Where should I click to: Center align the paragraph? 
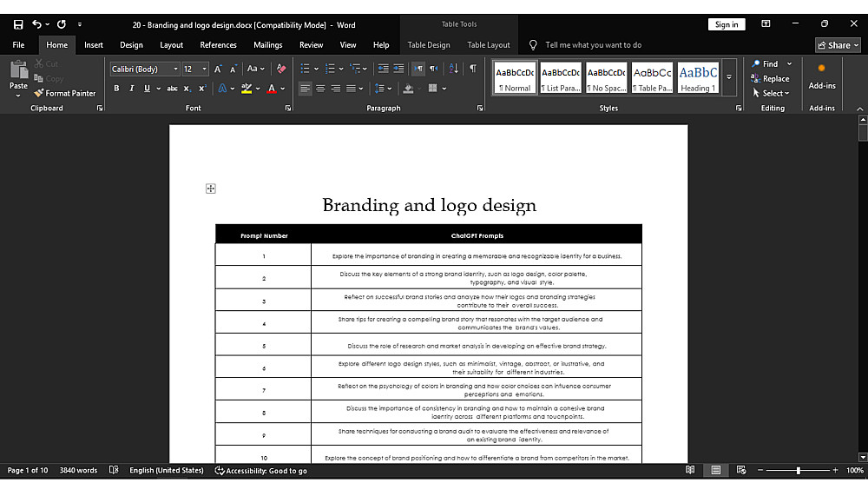[x=320, y=88]
